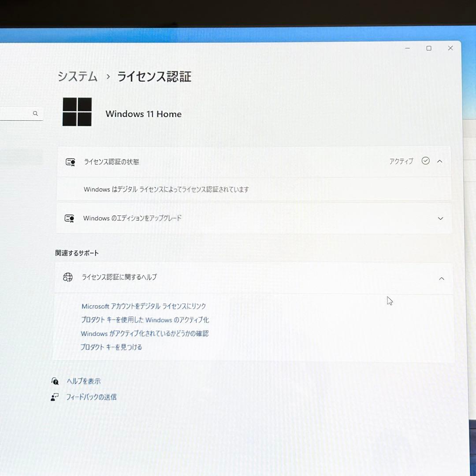Click the help icon beside ヘルプを表示
Viewport: 476px width, 476px height.
coord(55,381)
